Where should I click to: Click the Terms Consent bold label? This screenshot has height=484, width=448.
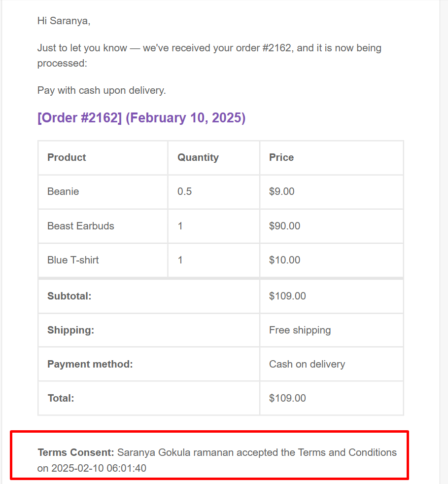(76, 452)
